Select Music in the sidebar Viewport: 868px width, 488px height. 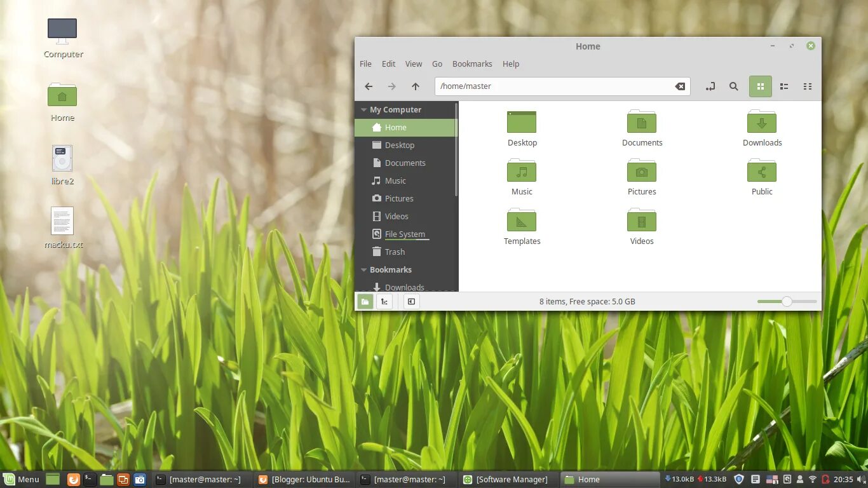(405, 181)
